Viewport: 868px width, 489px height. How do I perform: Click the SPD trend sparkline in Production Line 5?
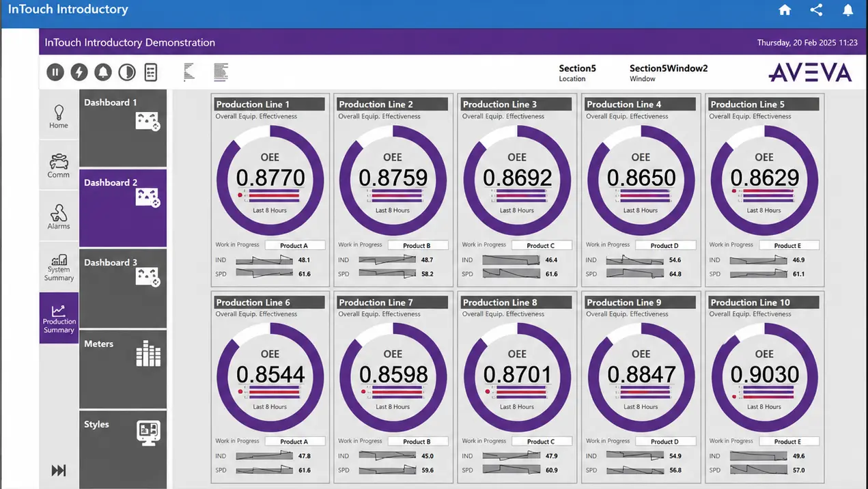pyautogui.click(x=758, y=274)
